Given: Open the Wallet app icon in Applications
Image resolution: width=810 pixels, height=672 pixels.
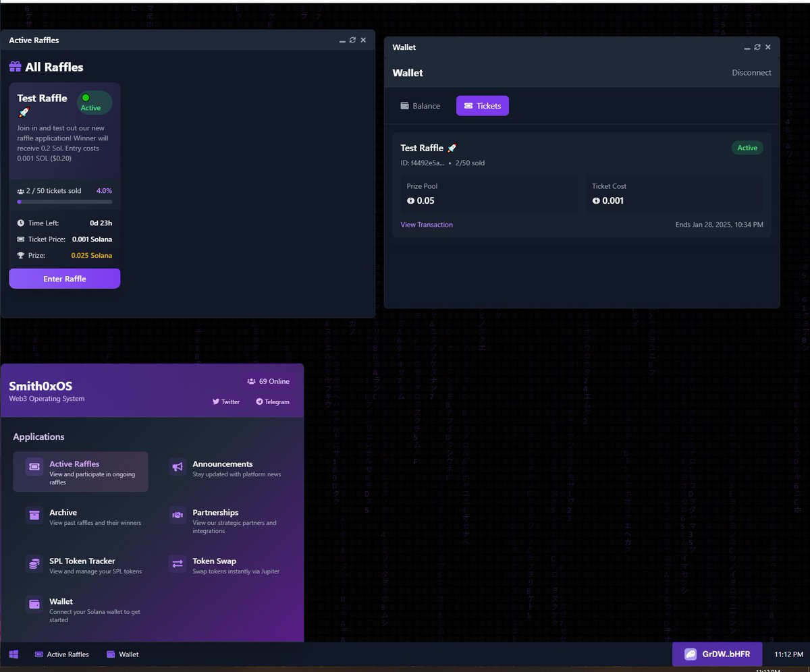Looking at the screenshot, I should (x=34, y=604).
